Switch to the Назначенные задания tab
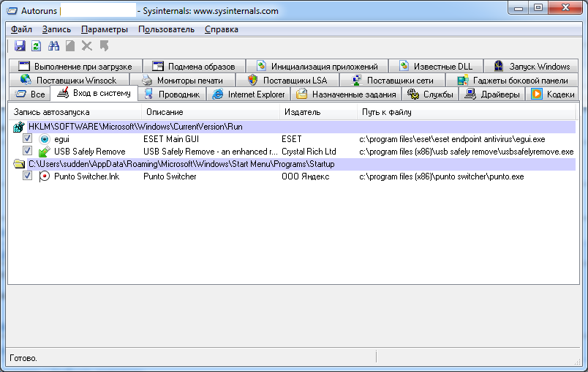The height and width of the screenshot is (372, 588). pyautogui.click(x=346, y=94)
